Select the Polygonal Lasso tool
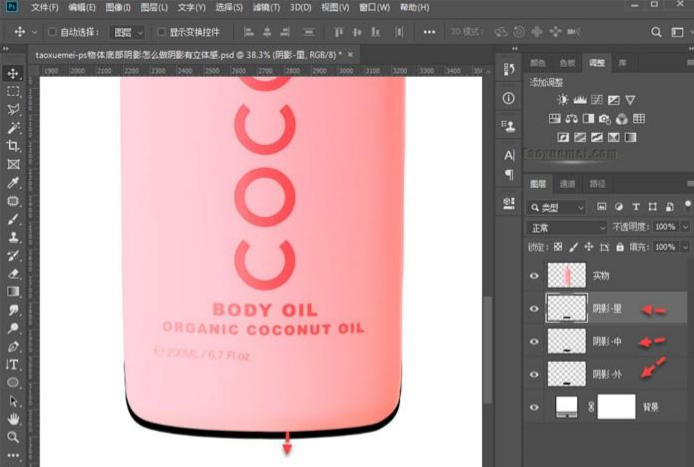 pos(13,110)
